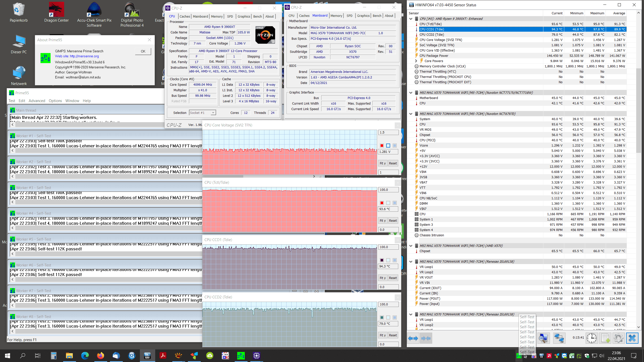Click Fit y in CPU Core Voltage graph

383,163
